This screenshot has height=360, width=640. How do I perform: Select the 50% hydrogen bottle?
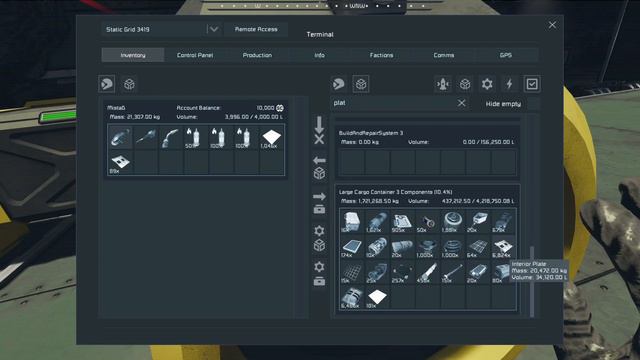coord(196,138)
